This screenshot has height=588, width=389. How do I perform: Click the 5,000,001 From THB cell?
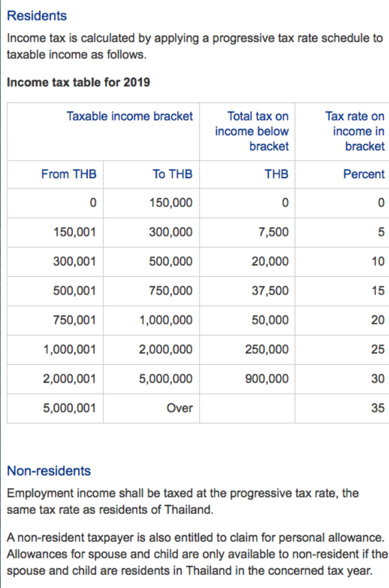[x=69, y=408]
